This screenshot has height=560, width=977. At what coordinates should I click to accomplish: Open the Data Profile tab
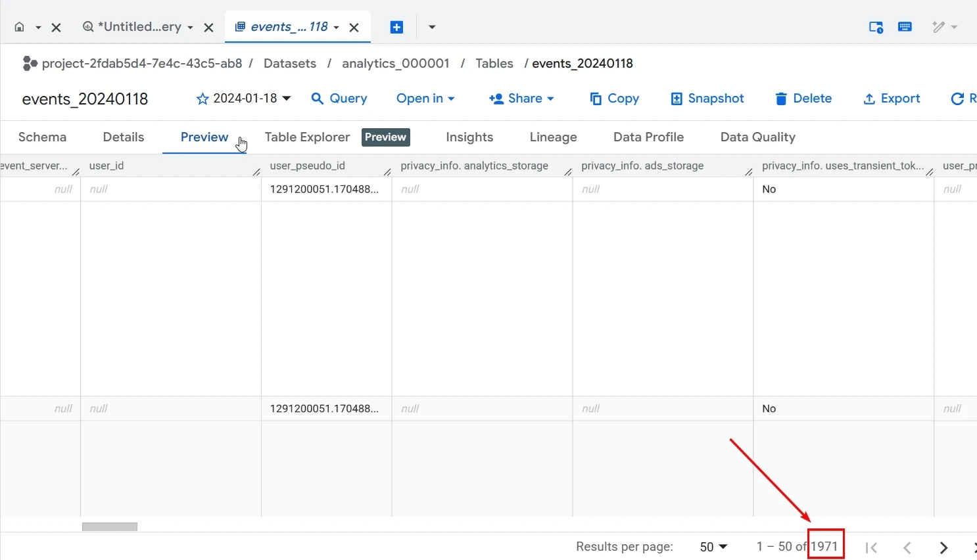(x=649, y=137)
